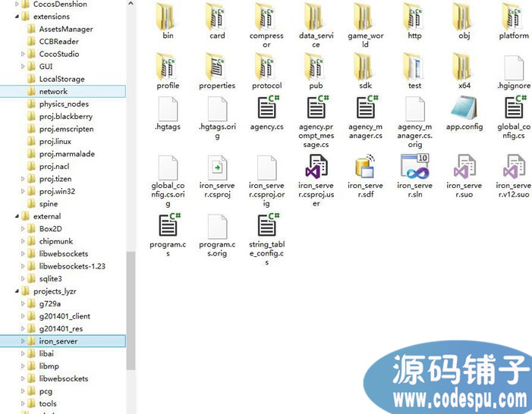Image resolution: width=532 pixels, height=414 pixels.
Task: Click the tree pane scrollbar thumb
Action: click(x=131, y=310)
